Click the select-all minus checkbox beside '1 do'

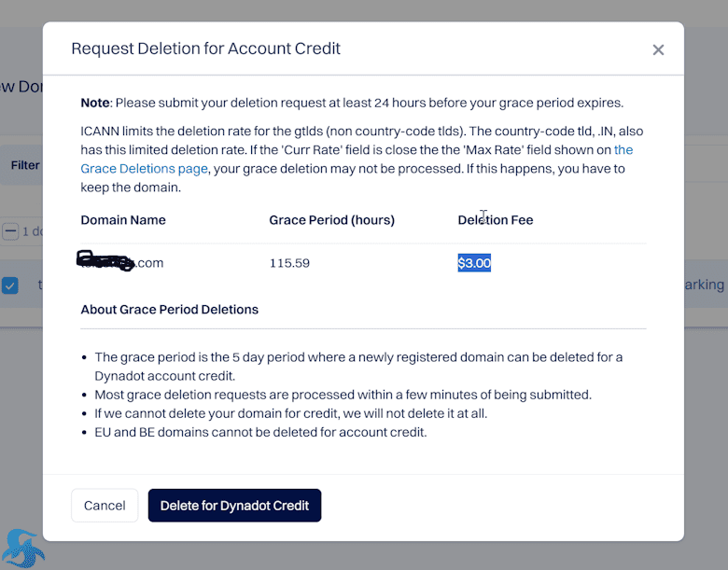(x=10, y=231)
